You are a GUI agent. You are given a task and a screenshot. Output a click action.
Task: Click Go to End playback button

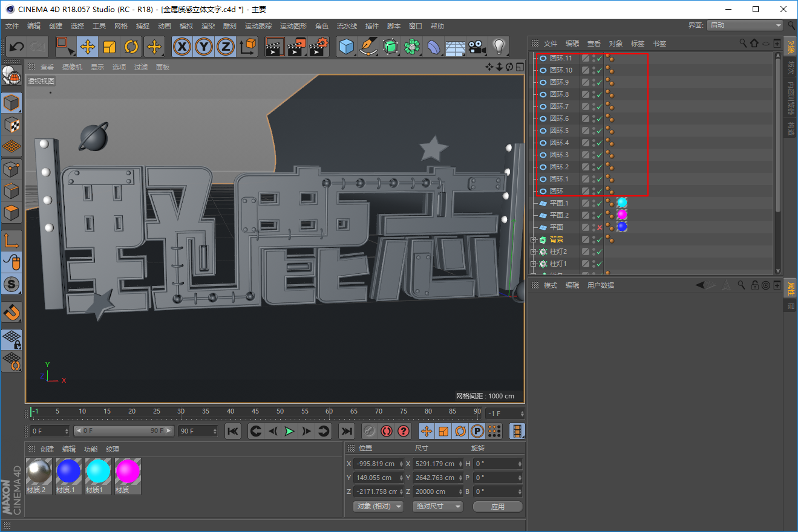tap(346, 431)
